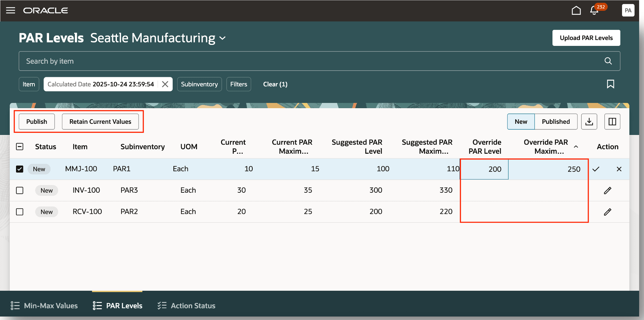This screenshot has width=644, height=320.
Task: Click the New status badge for RCV-100
Action: [x=47, y=212]
